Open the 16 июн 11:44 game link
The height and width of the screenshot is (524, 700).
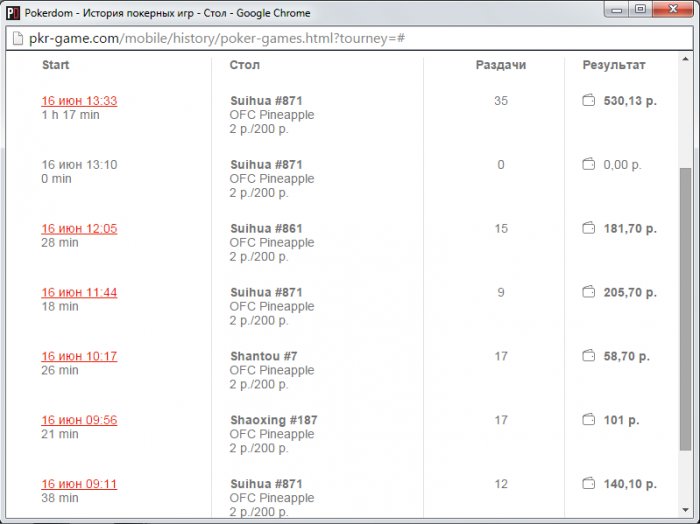79,292
